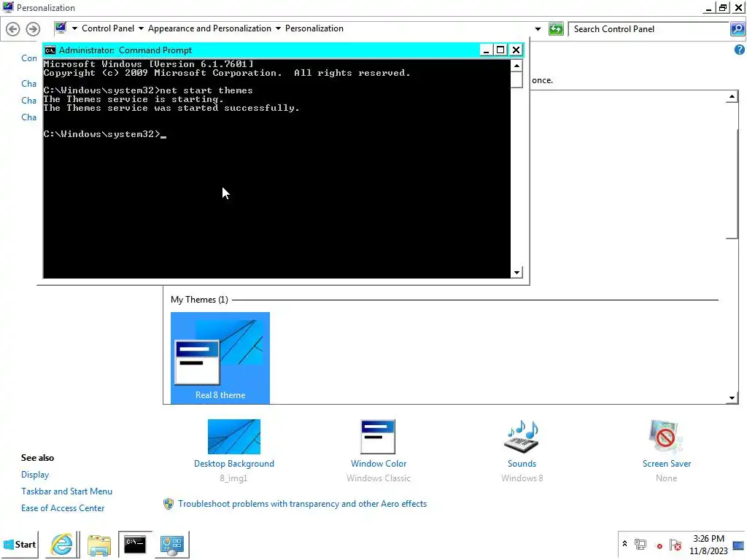Screen dimensions: 747x560
Task: Go forward with the Forward arrow button
Action: pos(33,29)
